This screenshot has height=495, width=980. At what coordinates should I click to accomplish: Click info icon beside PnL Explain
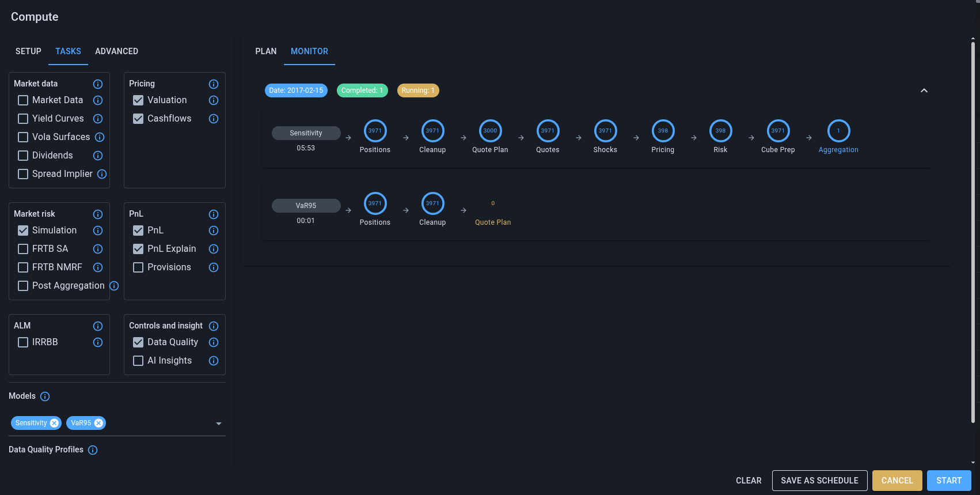[214, 249]
